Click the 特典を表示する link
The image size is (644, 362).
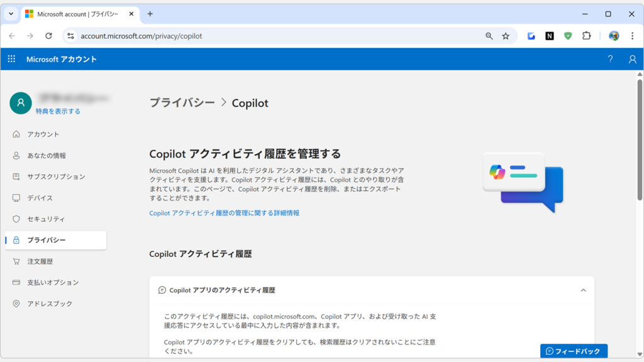58,111
